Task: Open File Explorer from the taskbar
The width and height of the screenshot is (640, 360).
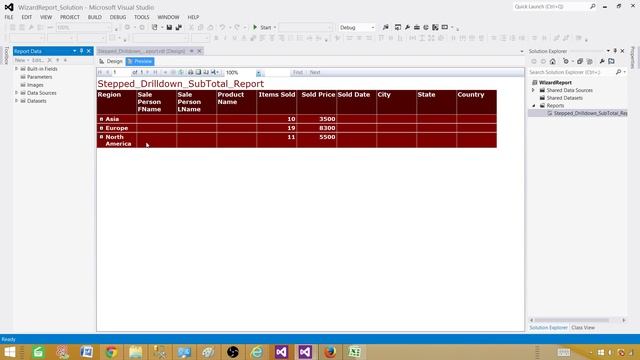Action: [136, 352]
